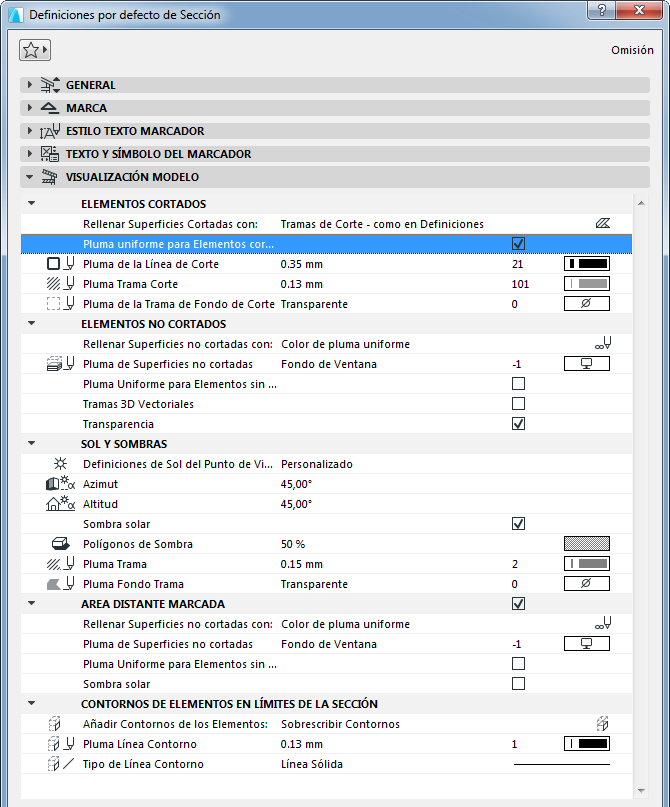Click the uniform pen icon in ELEMENTOS NO CORTADOS
670x807 pixels.
coord(603,343)
